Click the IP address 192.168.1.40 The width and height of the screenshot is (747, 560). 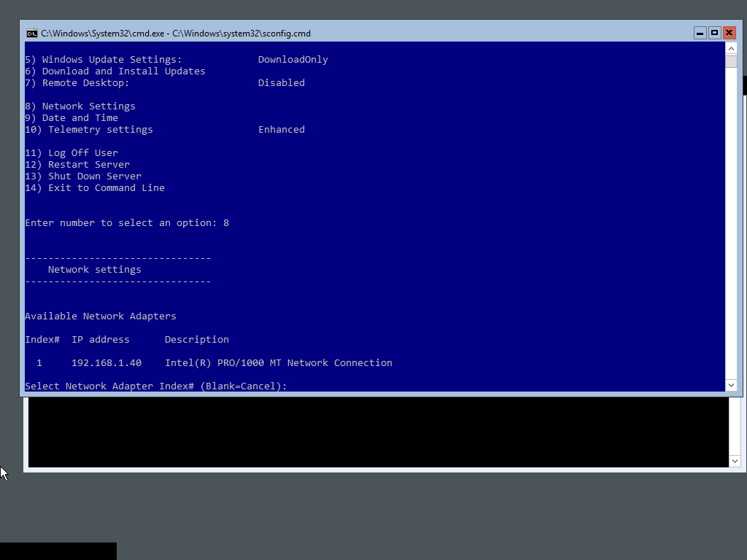click(x=107, y=363)
